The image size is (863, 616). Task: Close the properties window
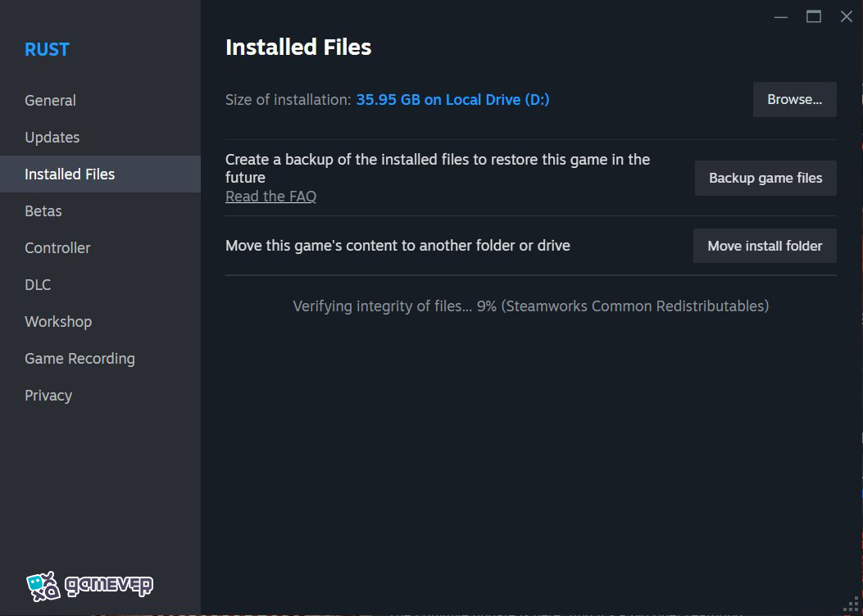847,17
